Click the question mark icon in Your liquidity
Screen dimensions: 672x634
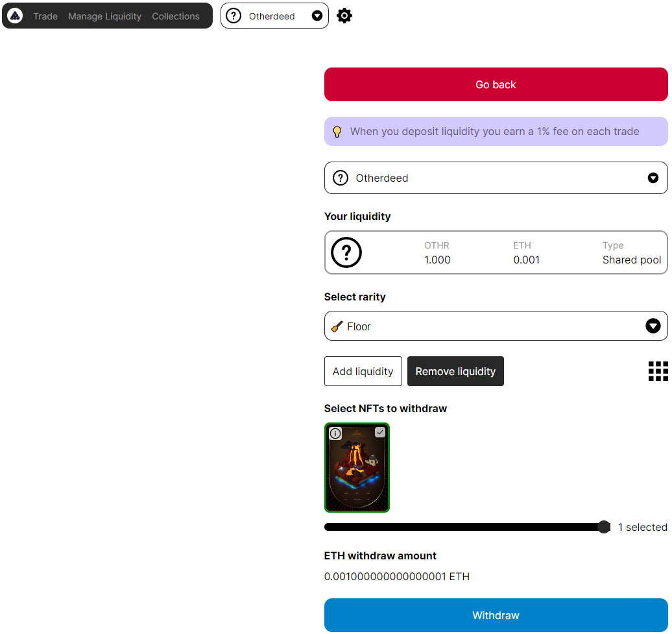(346, 252)
